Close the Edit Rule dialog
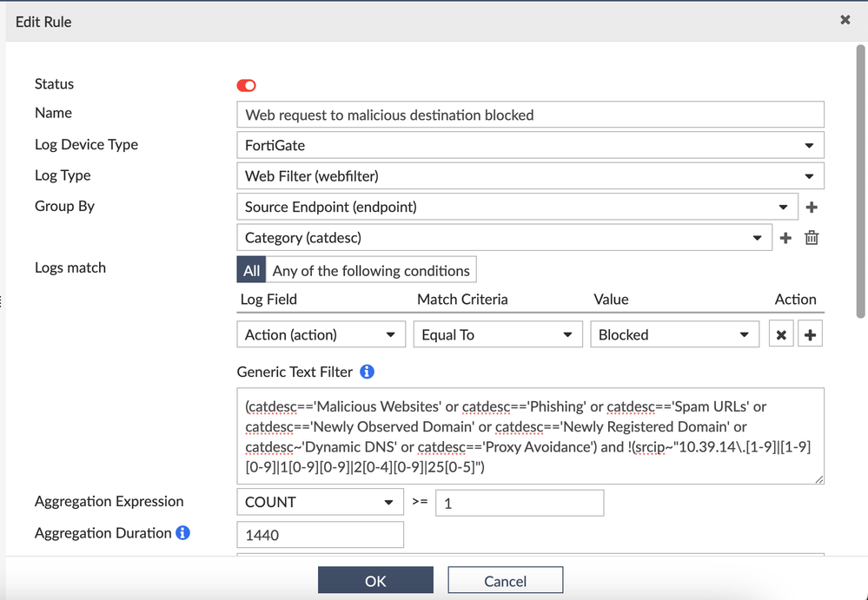The image size is (868, 600). pos(845,20)
